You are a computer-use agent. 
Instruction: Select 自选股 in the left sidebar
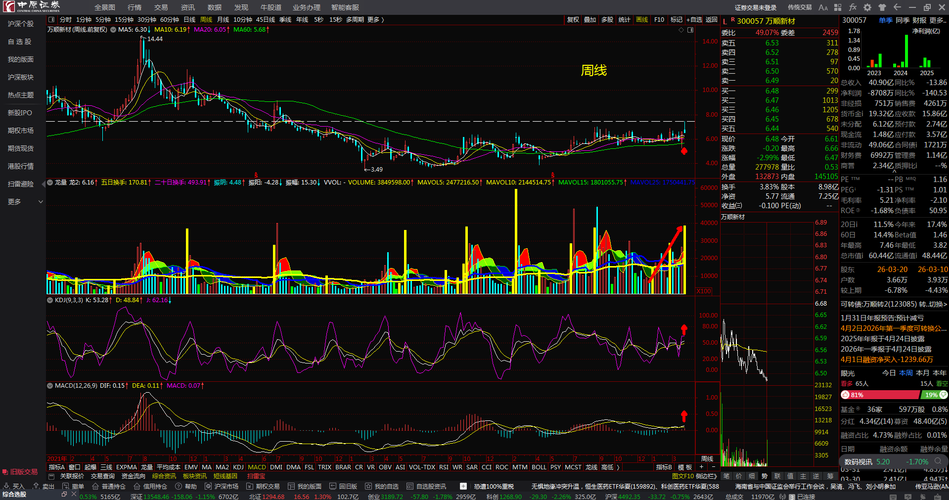point(19,42)
